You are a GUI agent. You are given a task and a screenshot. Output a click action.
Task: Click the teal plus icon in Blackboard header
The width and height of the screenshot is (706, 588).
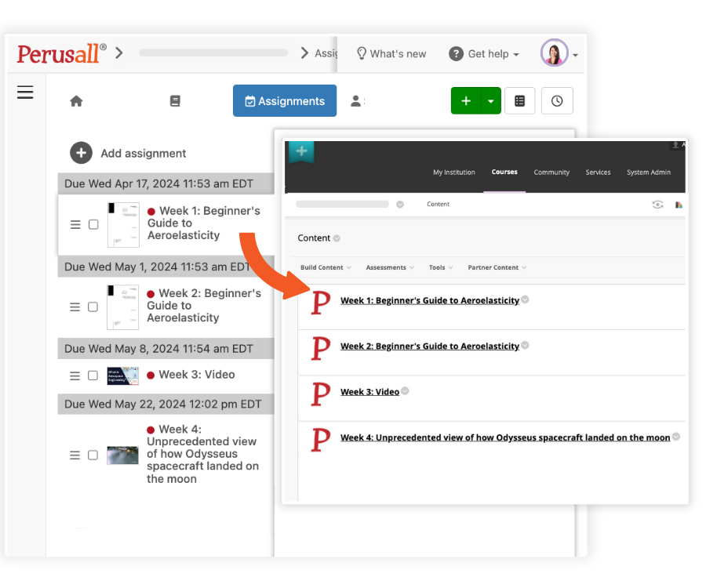pyautogui.click(x=301, y=149)
